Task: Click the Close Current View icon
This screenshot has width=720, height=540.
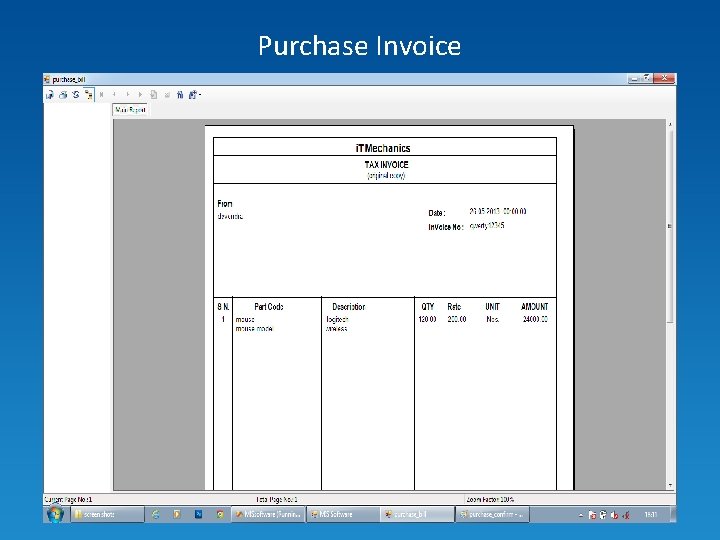Action: tap(167, 95)
